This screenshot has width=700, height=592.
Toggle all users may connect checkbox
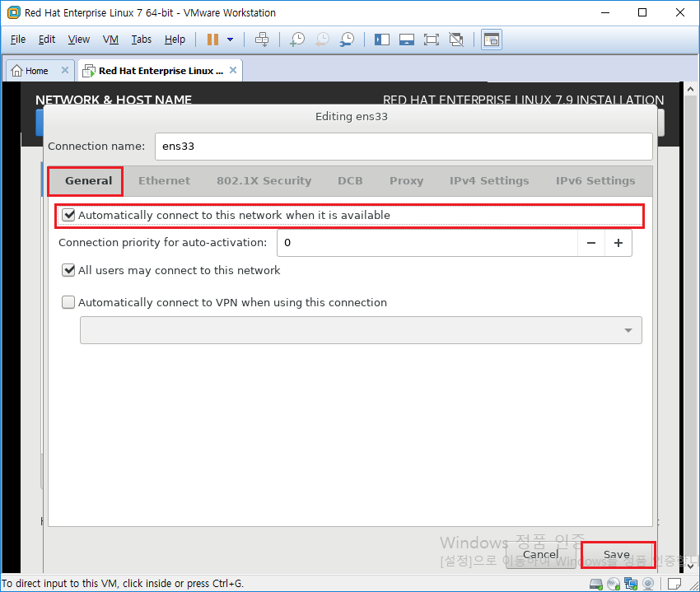pos(68,271)
